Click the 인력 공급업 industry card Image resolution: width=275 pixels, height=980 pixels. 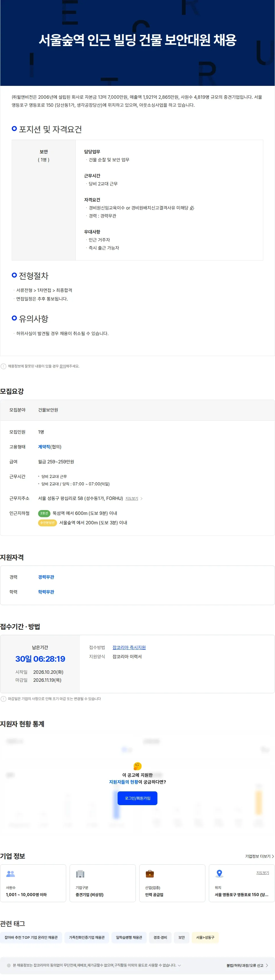click(172, 883)
